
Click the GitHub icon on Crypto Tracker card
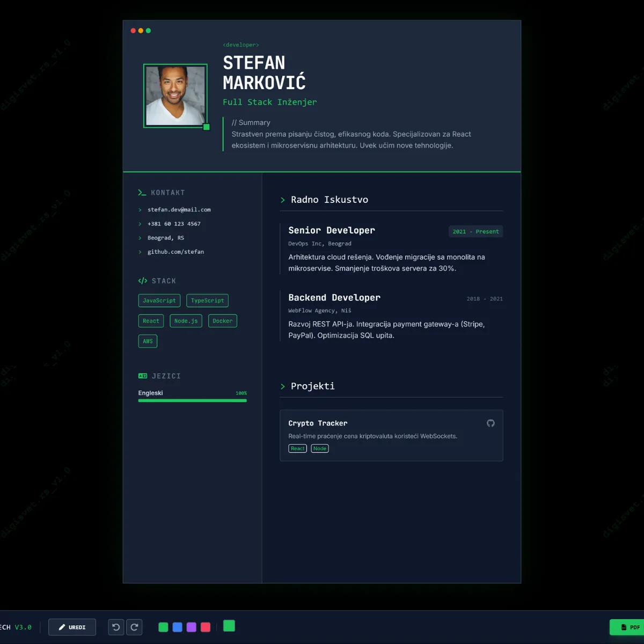click(x=491, y=423)
